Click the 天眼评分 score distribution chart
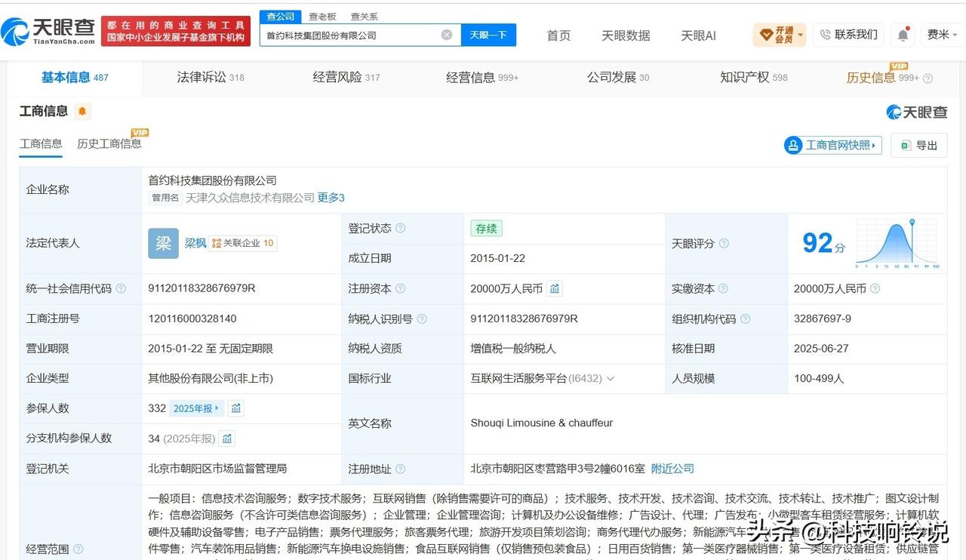The width and height of the screenshot is (966, 560). (897, 243)
